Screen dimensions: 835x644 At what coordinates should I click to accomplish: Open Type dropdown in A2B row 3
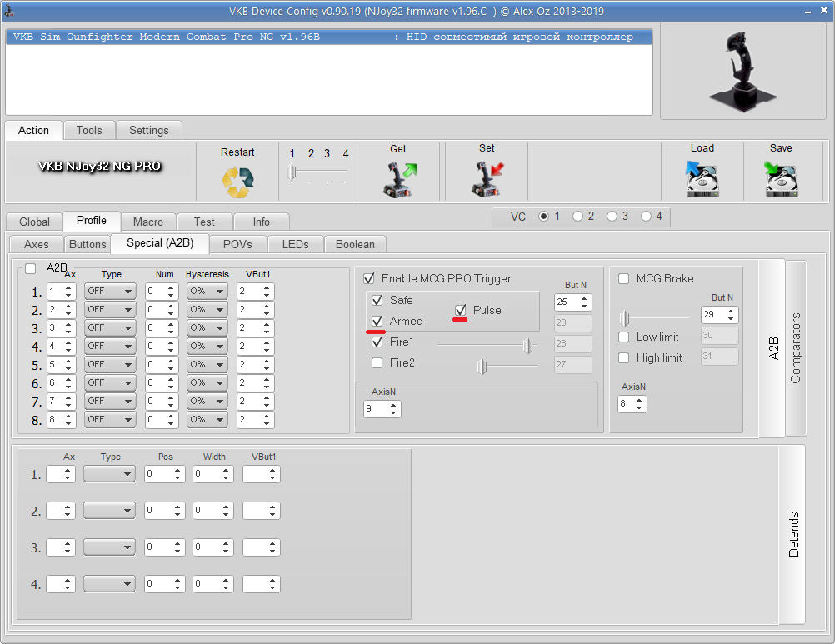(110, 328)
